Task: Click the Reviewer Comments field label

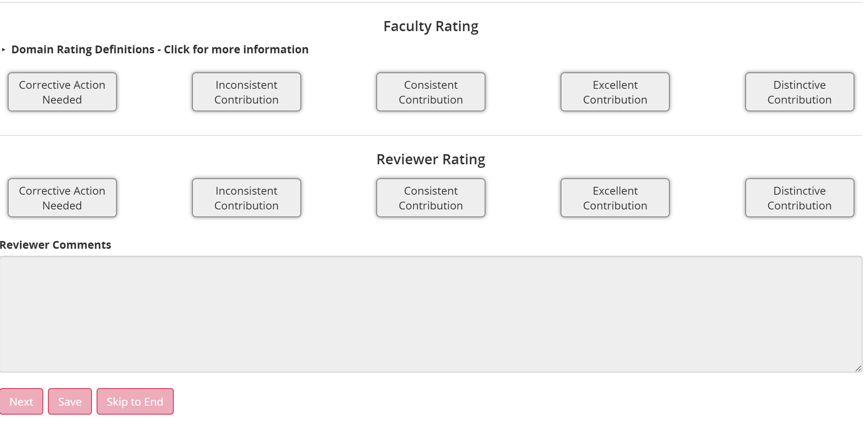Action: 55,245
